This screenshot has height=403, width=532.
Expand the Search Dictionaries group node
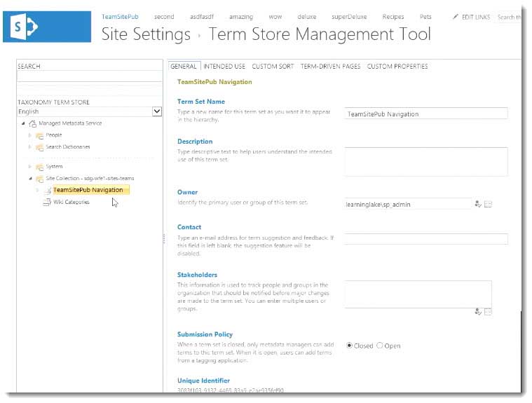pos(30,147)
